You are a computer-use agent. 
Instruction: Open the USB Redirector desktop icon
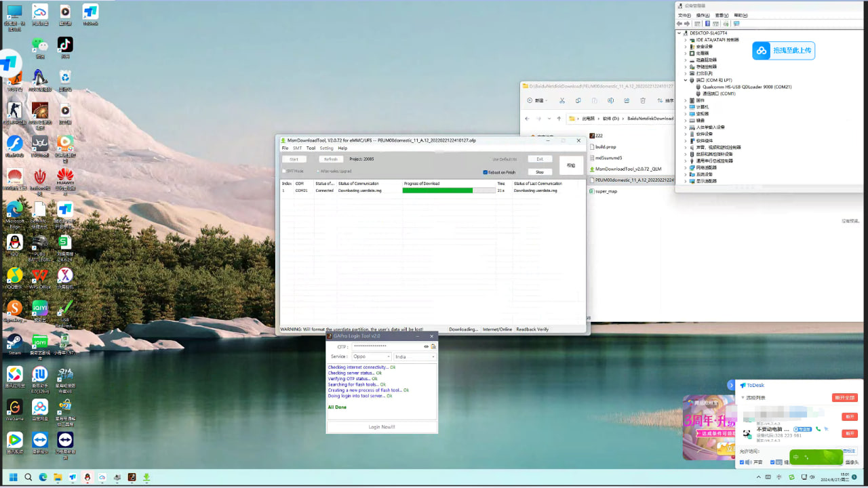[x=65, y=308]
